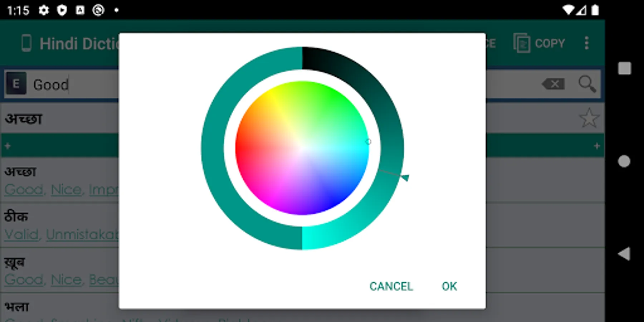Image resolution: width=644 pixels, height=322 pixels.
Task: Tap the Wi-Fi signal icon in status bar
Action: (568, 10)
